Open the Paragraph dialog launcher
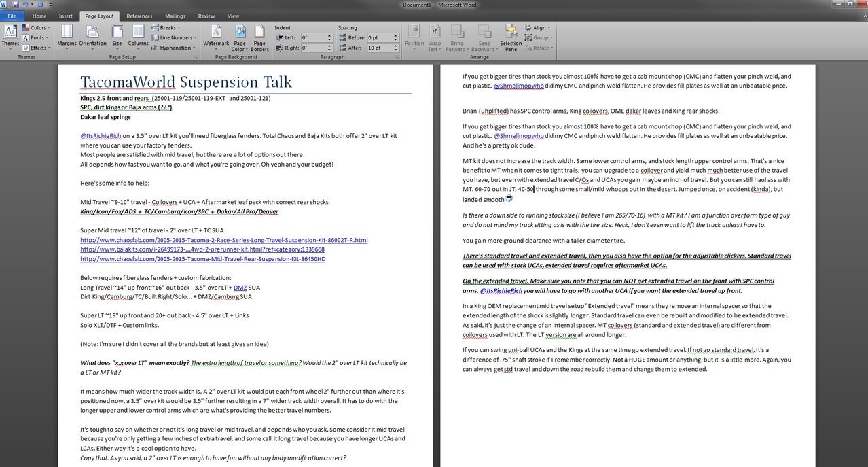 coord(396,58)
